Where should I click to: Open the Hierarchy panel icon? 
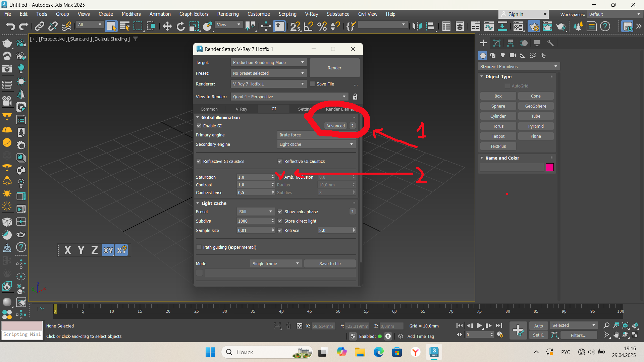510,43
